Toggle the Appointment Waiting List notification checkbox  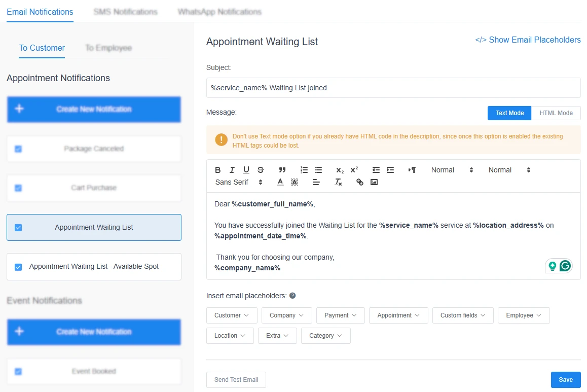click(18, 228)
